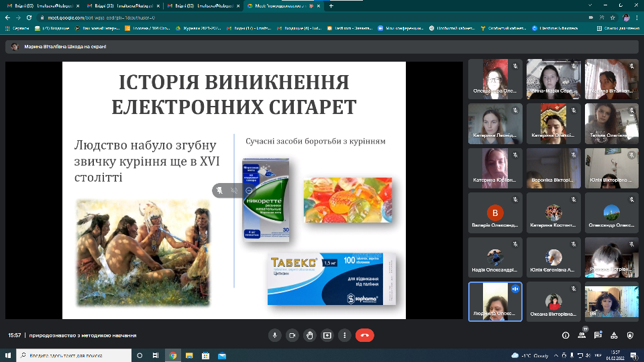Click the crossed-out icon beside the pin
Viewport: 644px width, 362px height.
234,190
